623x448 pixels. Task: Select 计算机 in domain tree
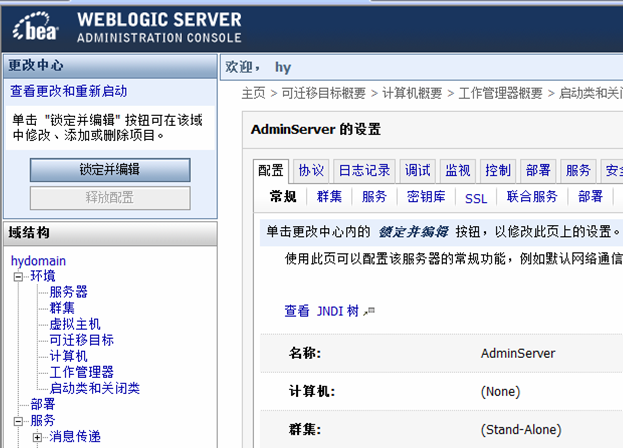tap(68, 356)
